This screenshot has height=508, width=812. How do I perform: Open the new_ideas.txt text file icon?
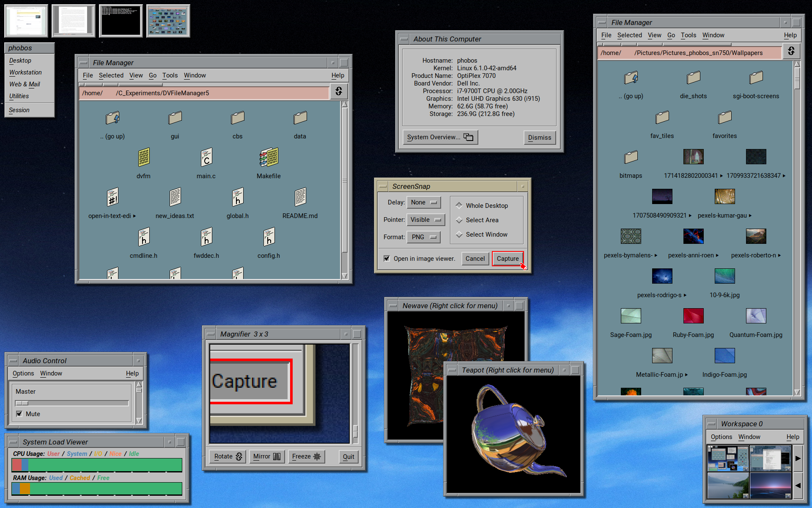tap(175, 198)
